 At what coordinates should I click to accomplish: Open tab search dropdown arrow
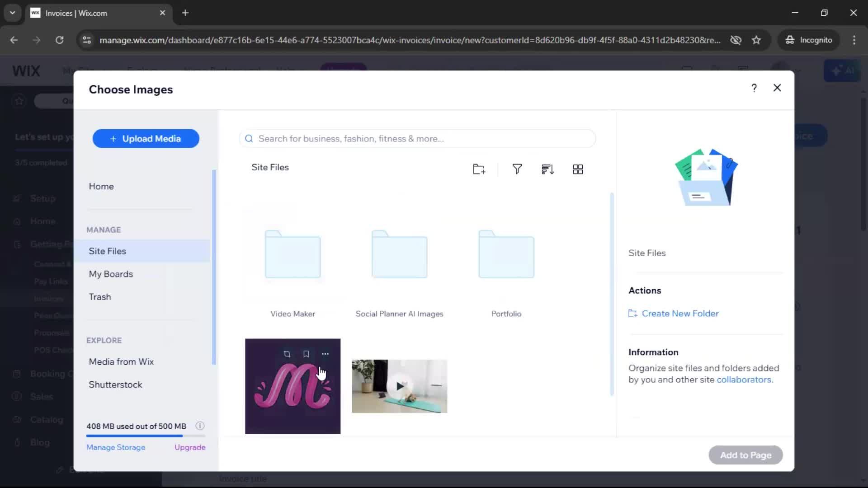coord(13,13)
